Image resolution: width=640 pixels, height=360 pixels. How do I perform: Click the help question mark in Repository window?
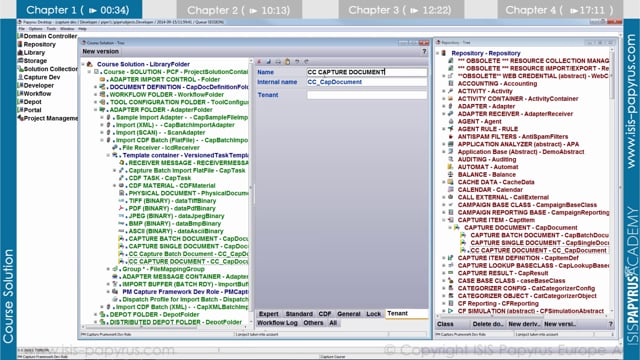click(611, 324)
